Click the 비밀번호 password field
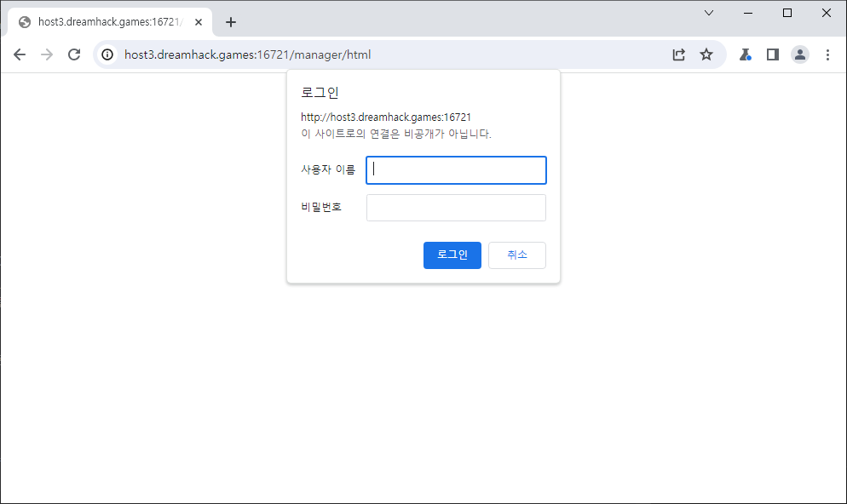This screenshot has height=504, width=847. pyautogui.click(x=456, y=208)
